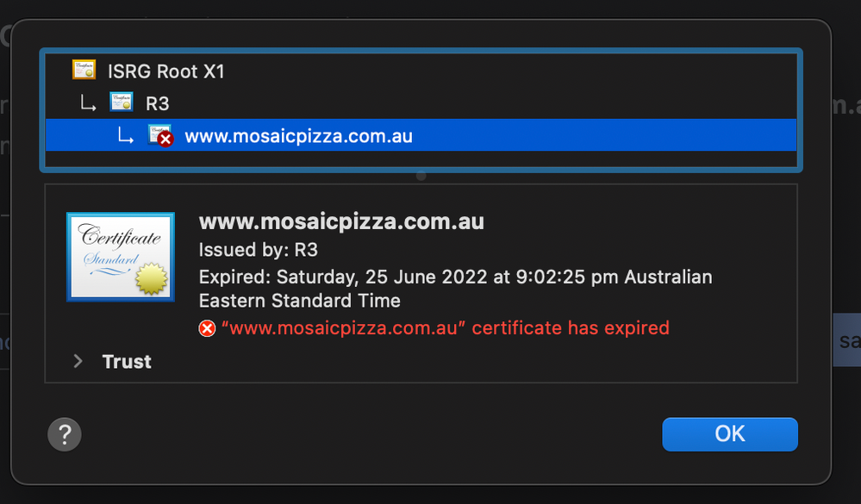Expand the Trust section chevron
861x504 pixels.
click(78, 362)
